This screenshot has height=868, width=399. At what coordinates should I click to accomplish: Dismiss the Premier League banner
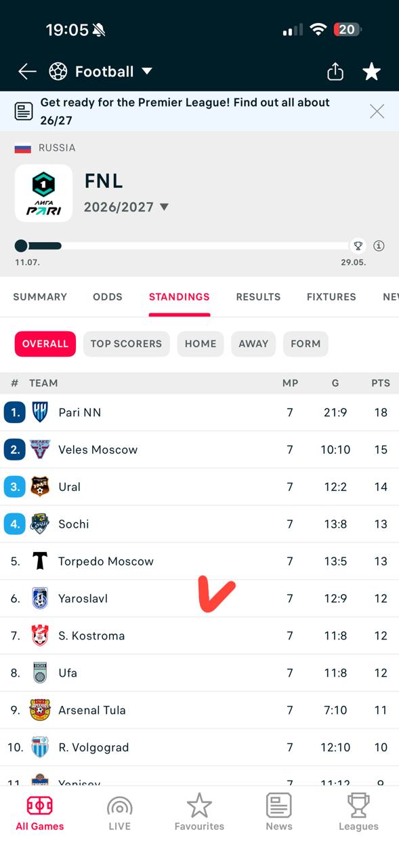point(377,111)
